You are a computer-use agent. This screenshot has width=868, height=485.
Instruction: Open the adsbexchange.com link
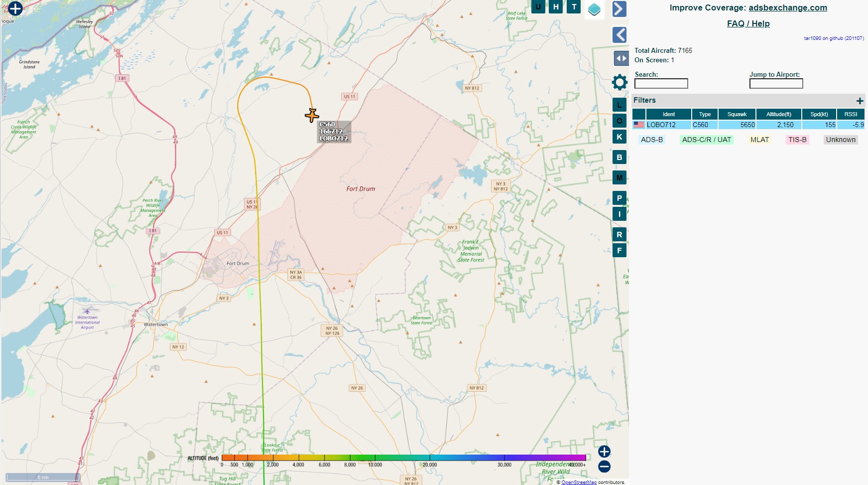(x=788, y=7)
